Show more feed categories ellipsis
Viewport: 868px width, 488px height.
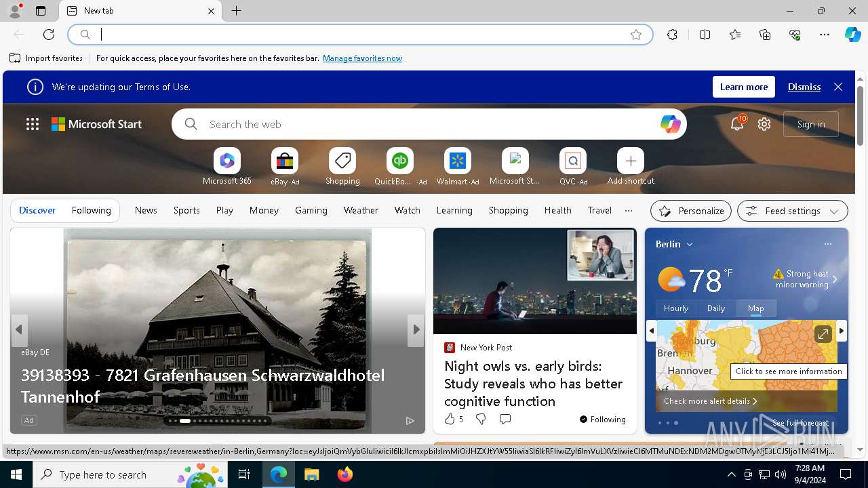[629, 211]
